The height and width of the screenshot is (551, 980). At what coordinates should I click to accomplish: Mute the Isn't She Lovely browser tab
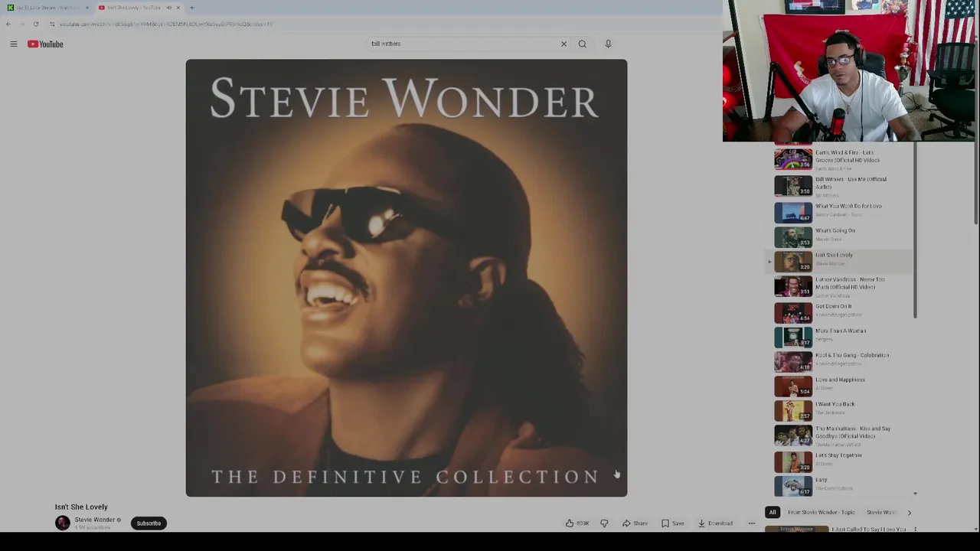tap(168, 8)
